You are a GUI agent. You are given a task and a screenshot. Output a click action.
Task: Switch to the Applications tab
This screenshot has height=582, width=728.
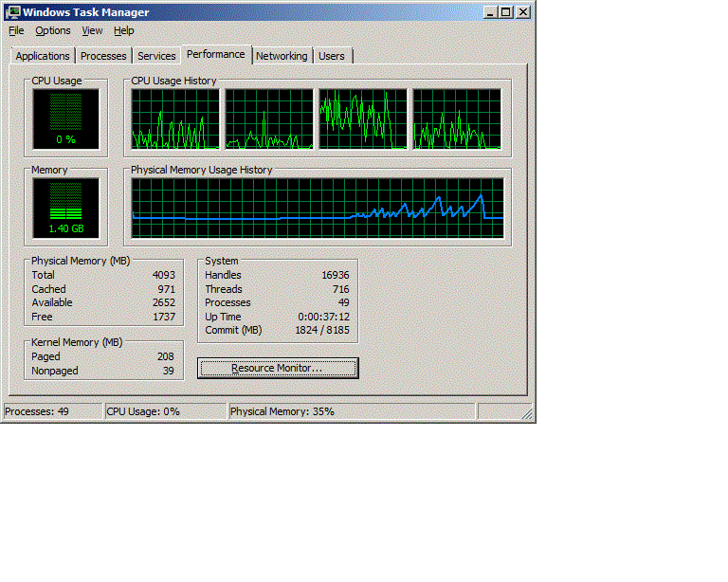(43, 56)
